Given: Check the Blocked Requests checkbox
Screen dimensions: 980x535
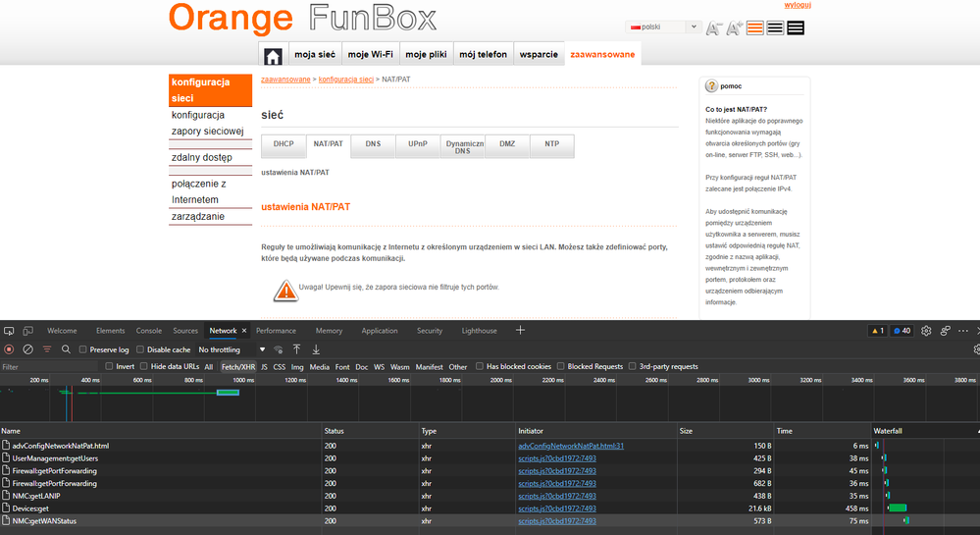Looking at the screenshot, I should pyautogui.click(x=560, y=366).
